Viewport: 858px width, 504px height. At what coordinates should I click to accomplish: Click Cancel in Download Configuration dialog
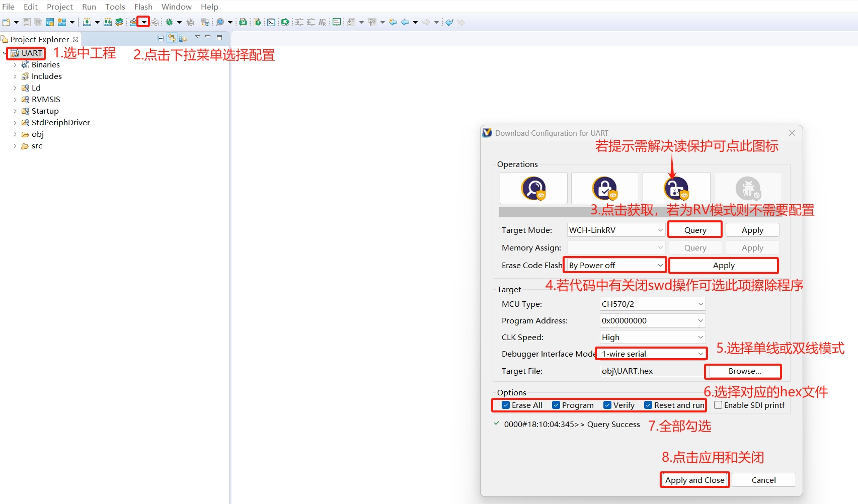[x=763, y=480]
